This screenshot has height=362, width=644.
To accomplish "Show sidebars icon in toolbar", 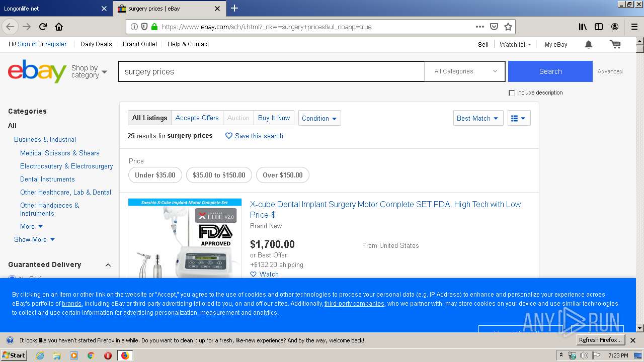I will (x=599, y=27).
